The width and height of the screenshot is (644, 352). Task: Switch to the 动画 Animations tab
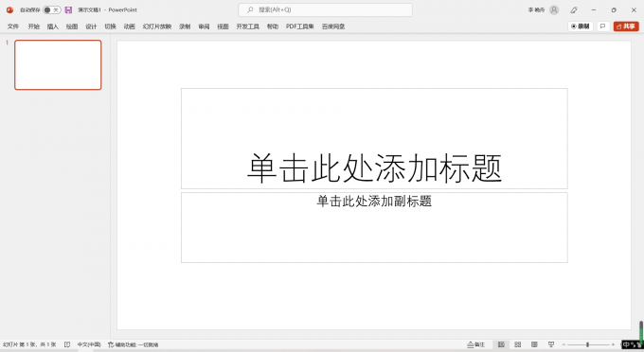130,26
